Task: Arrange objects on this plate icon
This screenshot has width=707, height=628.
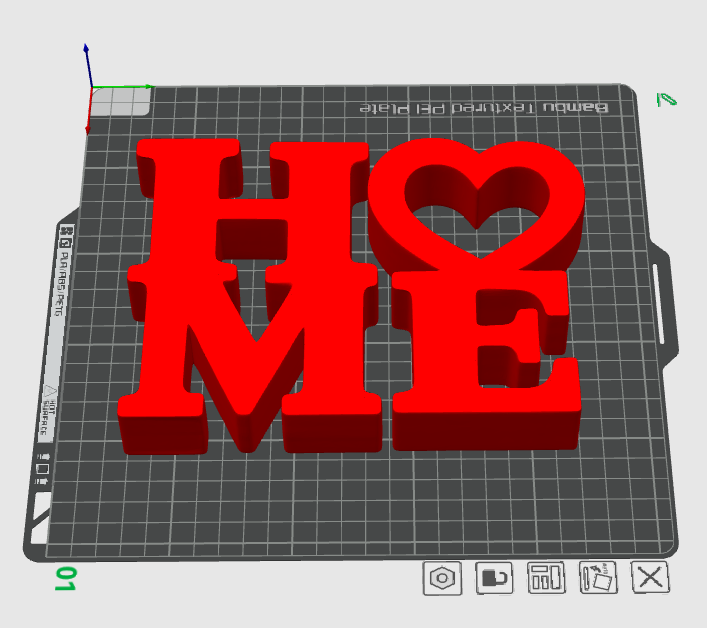Action: 546,578
